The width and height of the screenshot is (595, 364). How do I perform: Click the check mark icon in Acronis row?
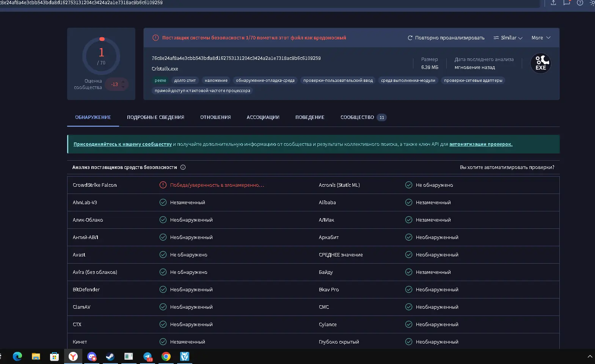click(x=409, y=185)
